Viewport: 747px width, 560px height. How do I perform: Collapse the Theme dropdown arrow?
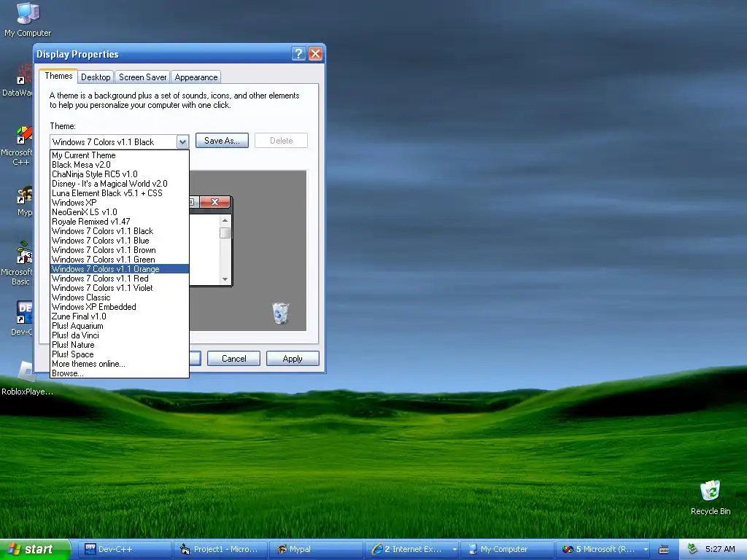click(182, 142)
